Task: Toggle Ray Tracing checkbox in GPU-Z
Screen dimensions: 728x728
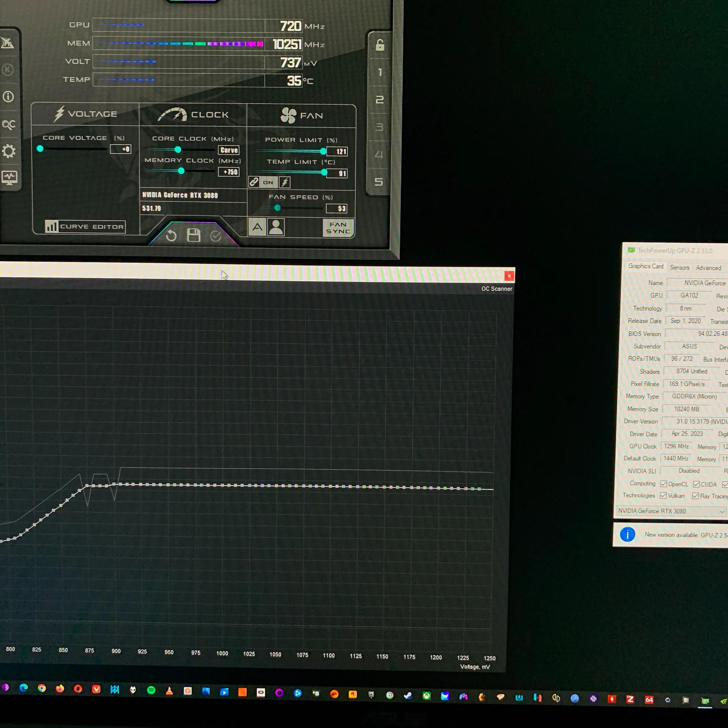Action: pyautogui.click(x=695, y=496)
